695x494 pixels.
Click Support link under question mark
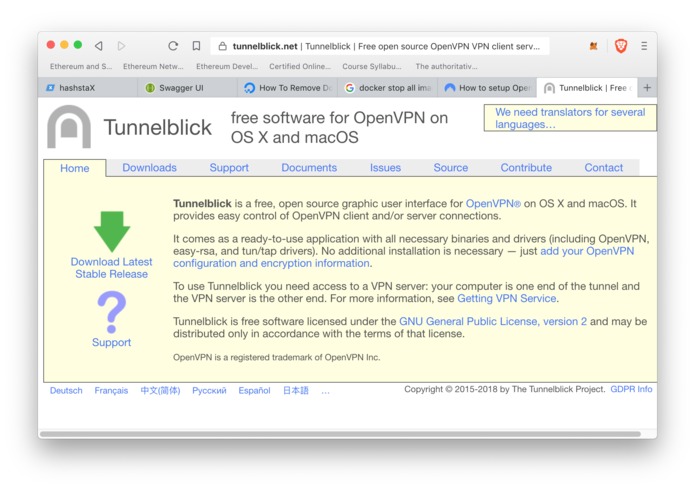[111, 342]
